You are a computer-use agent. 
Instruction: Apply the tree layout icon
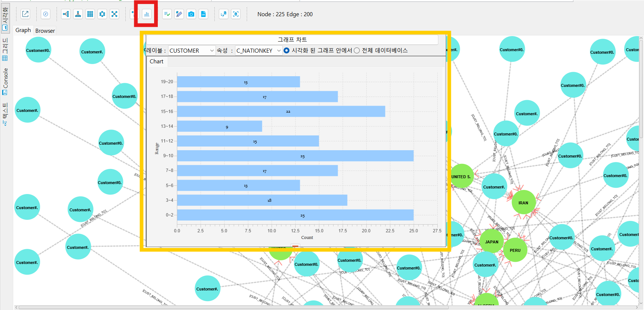[78, 14]
